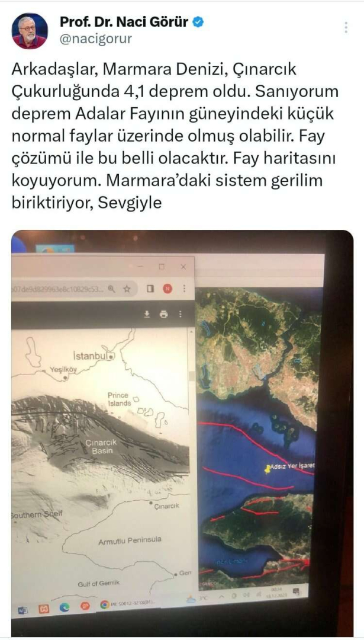Open Chrome's three-dot menu
The image size is (364, 640).
pos(184,289)
